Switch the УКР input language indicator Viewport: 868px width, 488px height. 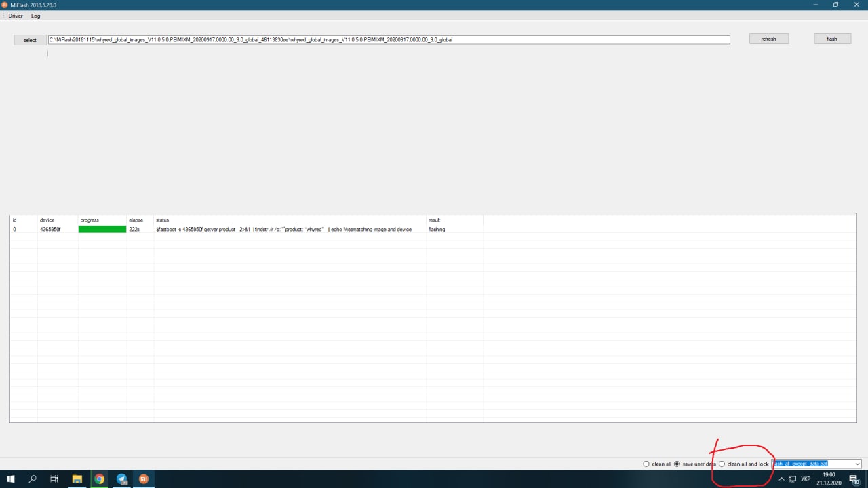(806, 479)
